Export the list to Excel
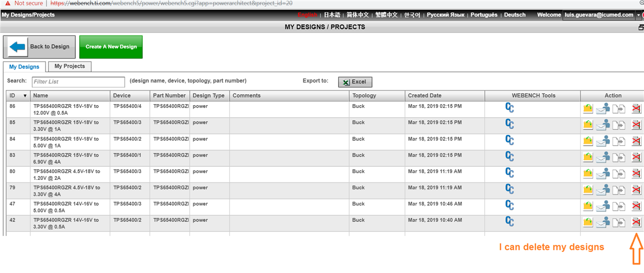The width and height of the screenshot is (644, 273). [355, 82]
